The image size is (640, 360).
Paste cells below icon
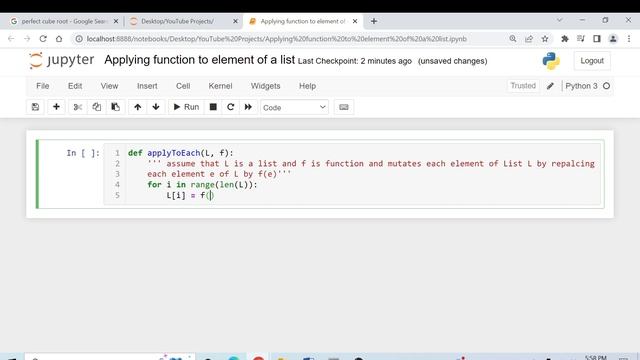116,107
